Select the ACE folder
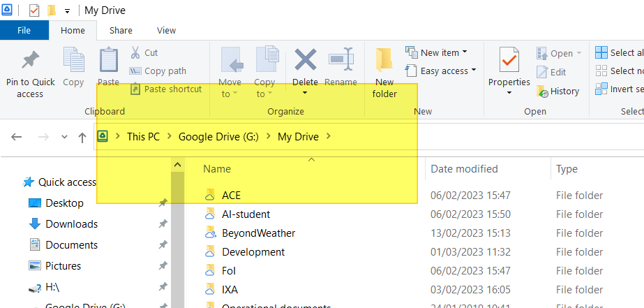The height and width of the screenshot is (308, 644). click(231, 196)
